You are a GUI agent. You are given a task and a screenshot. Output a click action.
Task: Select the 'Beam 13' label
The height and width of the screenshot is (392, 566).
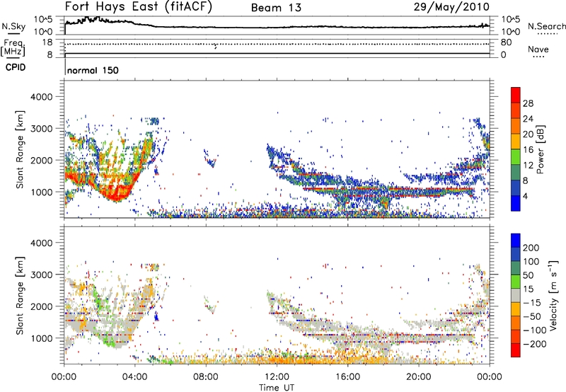[x=276, y=8]
